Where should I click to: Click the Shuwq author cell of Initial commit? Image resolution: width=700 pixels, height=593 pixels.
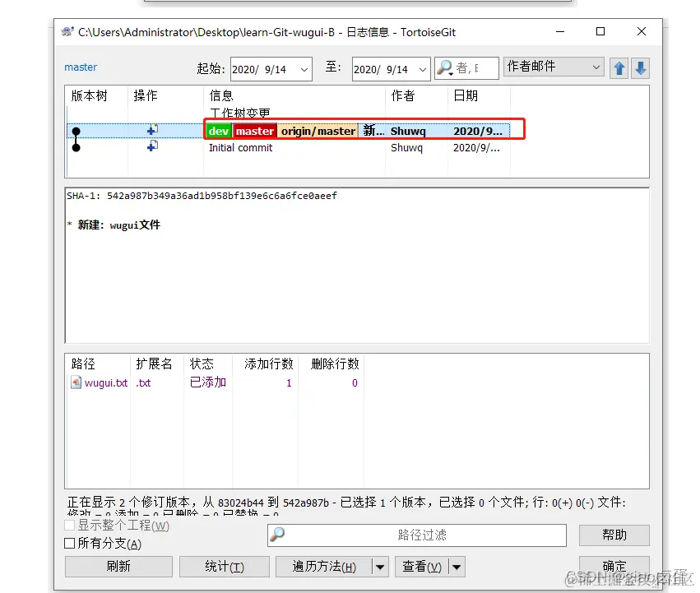(x=406, y=148)
